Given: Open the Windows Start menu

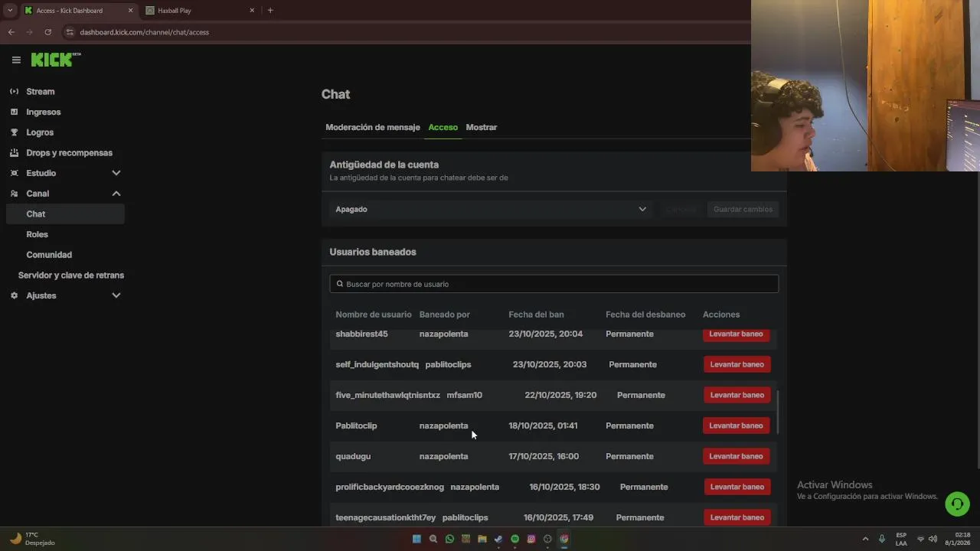Looking at the screenshot, I should tap(416, 539).
